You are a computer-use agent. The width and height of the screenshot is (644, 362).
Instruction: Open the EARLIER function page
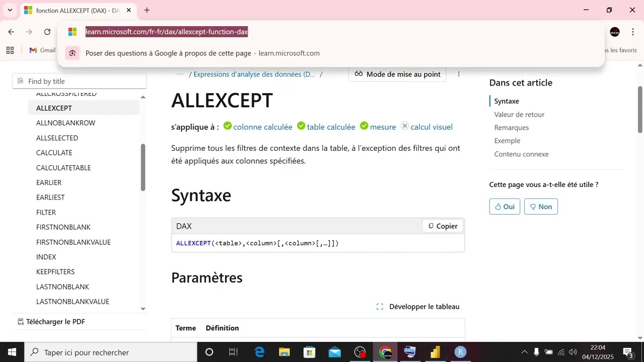(x=49, y=183)
